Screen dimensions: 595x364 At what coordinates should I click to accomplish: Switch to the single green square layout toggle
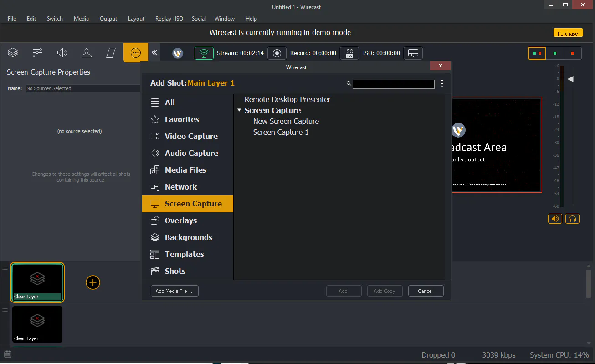pyautogui.click(x=555, y=53)
